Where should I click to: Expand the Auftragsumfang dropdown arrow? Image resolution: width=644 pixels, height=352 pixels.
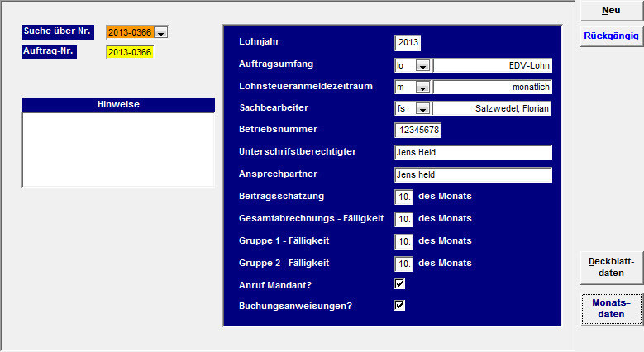coord(422,66)
